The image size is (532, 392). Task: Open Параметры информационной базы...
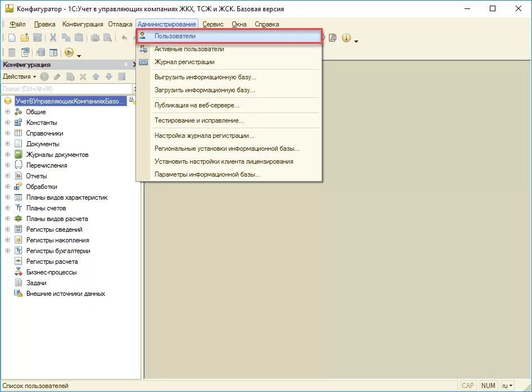click(x=229, y=174)
